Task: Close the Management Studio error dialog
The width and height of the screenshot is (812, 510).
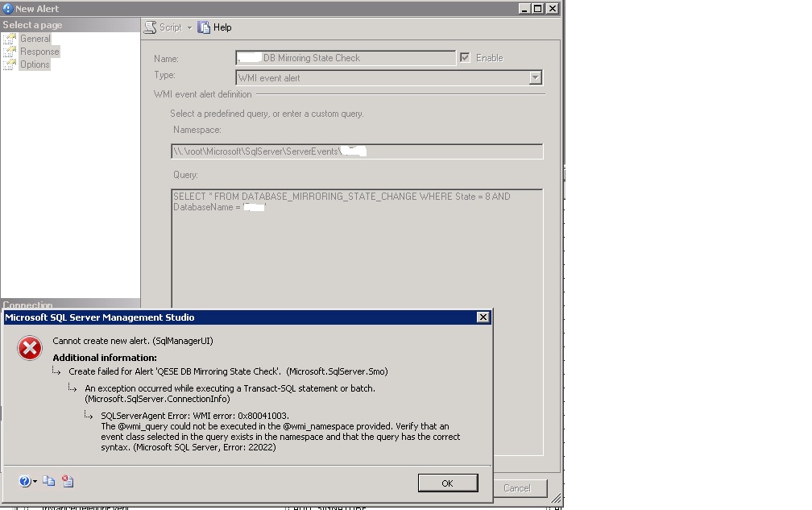Action: (x=483, y=317)
